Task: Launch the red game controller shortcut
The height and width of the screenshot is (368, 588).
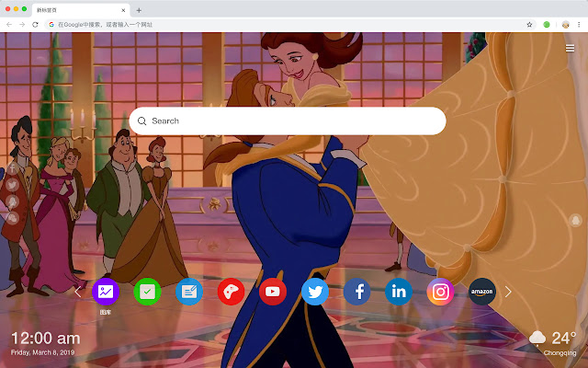Action: tap(231, 292)
